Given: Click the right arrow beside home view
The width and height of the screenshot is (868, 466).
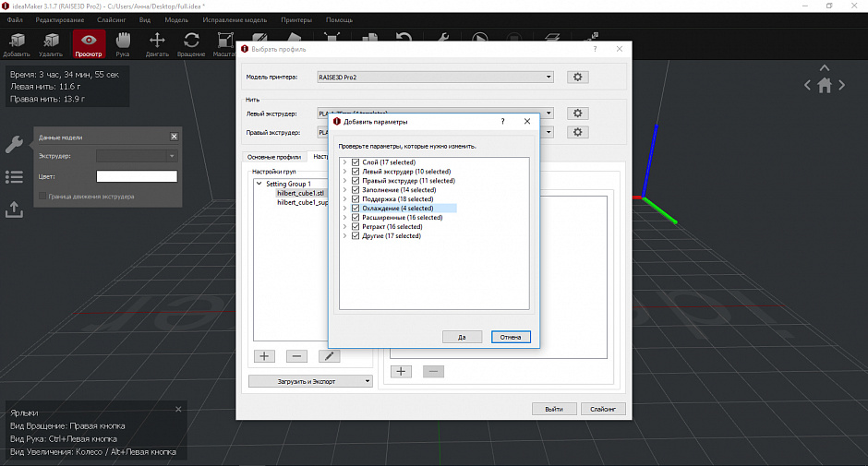Looking at the screenshot, I should tap(842, 85).
